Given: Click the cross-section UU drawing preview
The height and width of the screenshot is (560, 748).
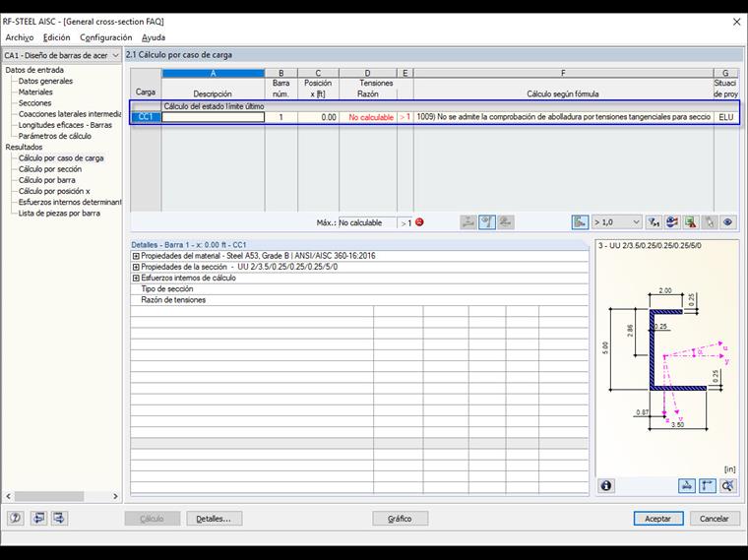Looking at the screenshot, I should pyautogui.click(x=668, y=359).
